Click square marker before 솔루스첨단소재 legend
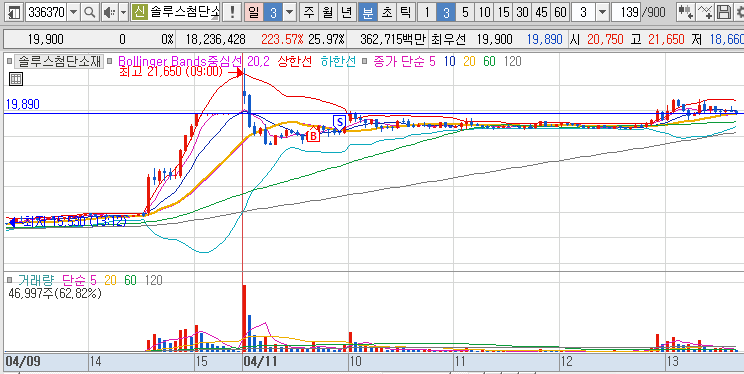 click(9, 61)
